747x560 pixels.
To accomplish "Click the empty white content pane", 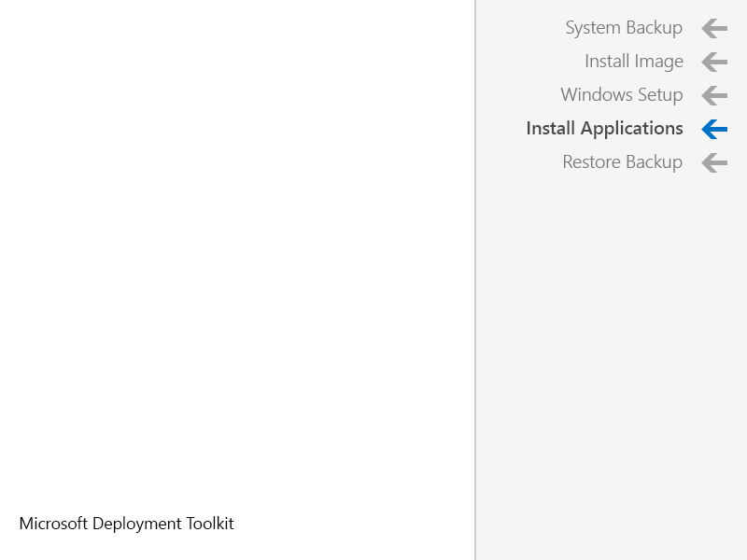I will [x=237, y=247].
